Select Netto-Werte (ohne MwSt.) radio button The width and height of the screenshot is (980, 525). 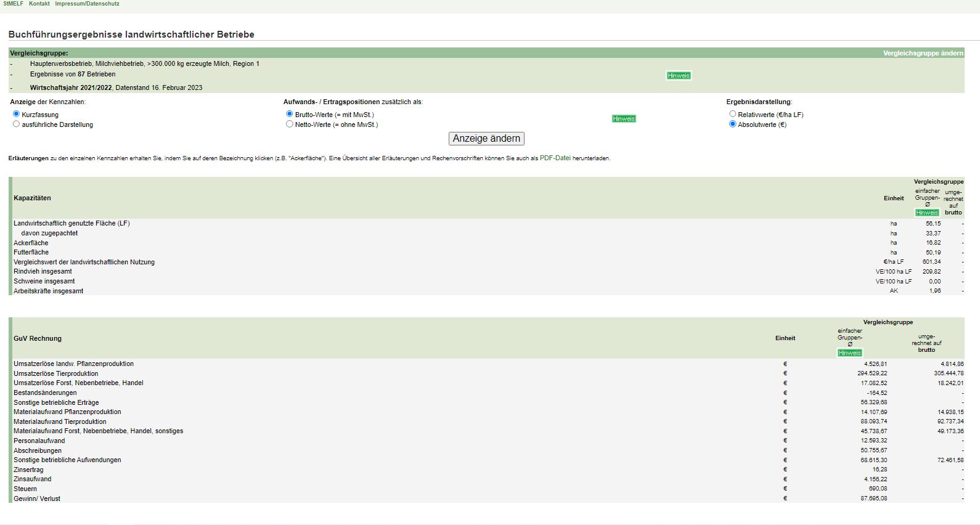click(290, 124)
